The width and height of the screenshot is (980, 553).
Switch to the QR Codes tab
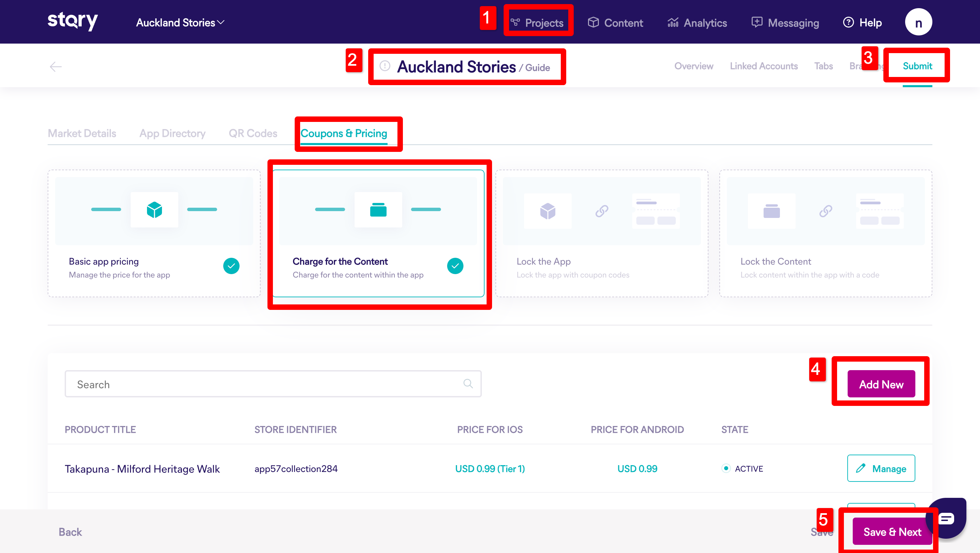(x=252, y=133)
